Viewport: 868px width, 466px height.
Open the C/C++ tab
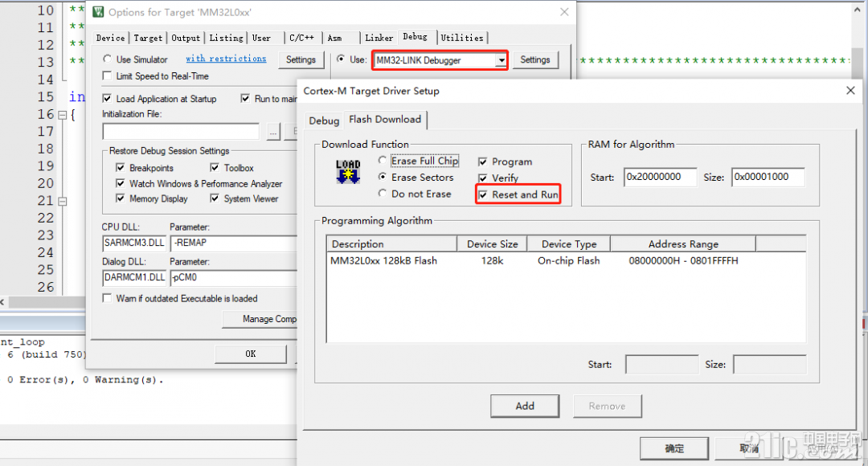pos(301,38)
